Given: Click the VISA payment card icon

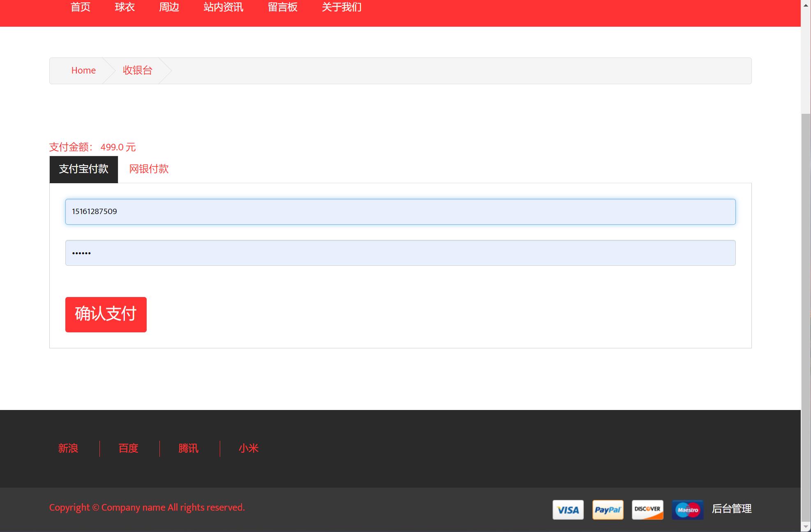Looking at the screenshot, I should 568,510.
